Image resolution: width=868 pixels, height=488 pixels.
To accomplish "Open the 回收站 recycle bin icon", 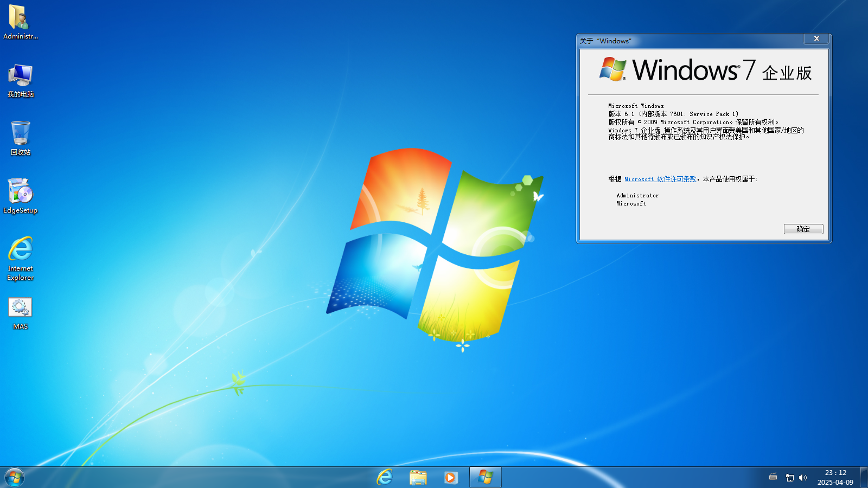I will 20,138.
